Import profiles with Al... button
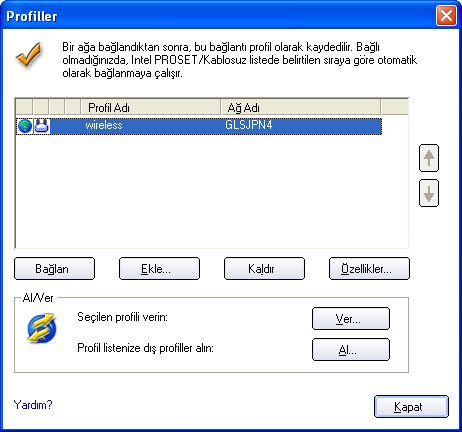The image size is (462, 432). [351, 350]
